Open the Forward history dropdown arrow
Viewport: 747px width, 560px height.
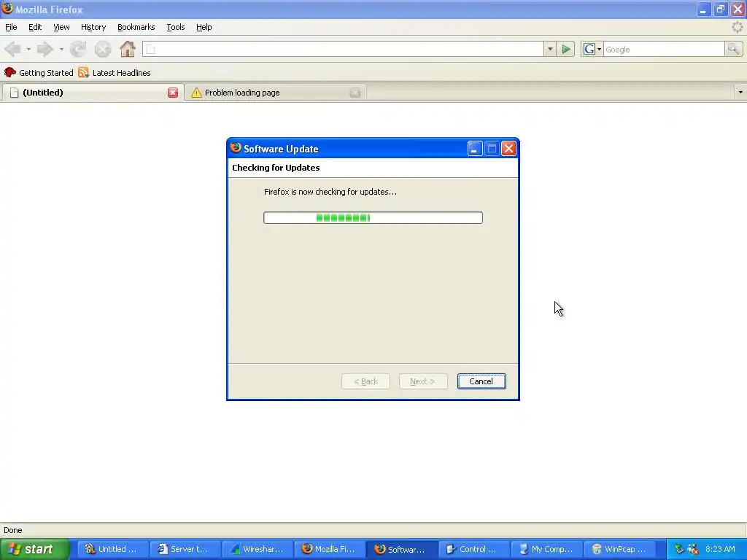[61, 49]
